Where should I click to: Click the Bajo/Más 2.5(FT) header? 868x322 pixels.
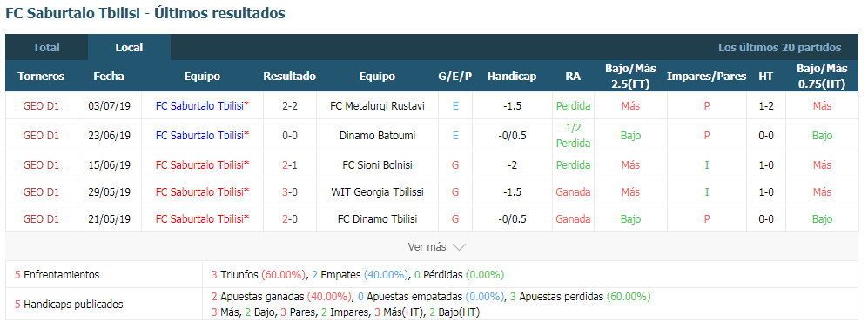coord(630,77)
